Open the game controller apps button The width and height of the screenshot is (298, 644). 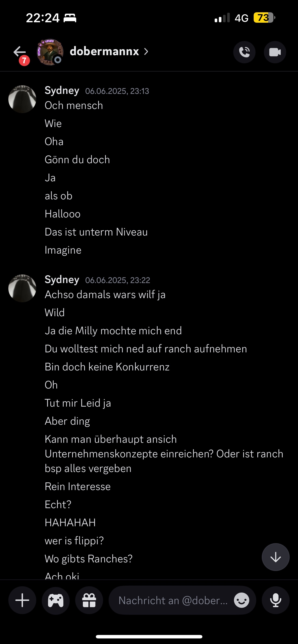pyautogui.click(x=55, y=600)
